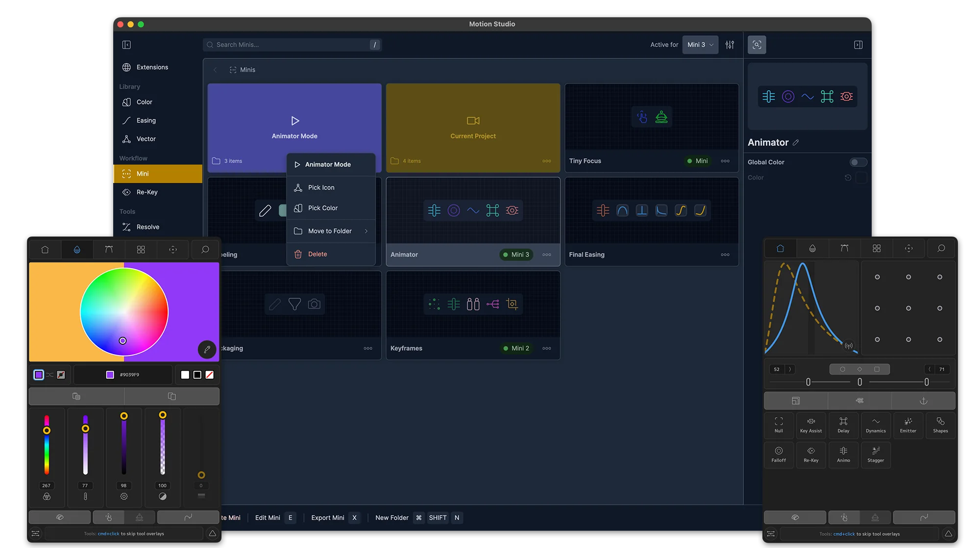
Task: Select the Stagger tool
Action: 876,454
